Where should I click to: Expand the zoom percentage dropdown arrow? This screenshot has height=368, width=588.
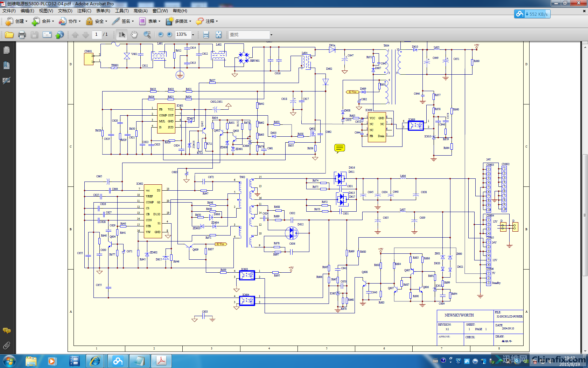pos(193,35)
